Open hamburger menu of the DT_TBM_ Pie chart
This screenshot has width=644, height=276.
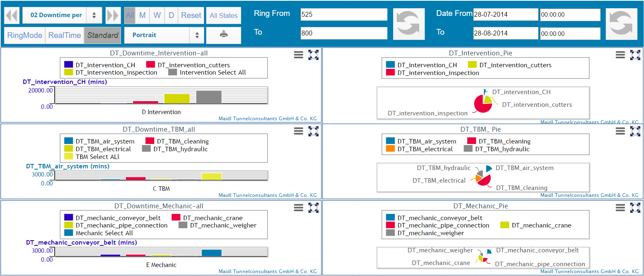pos(620,131)
